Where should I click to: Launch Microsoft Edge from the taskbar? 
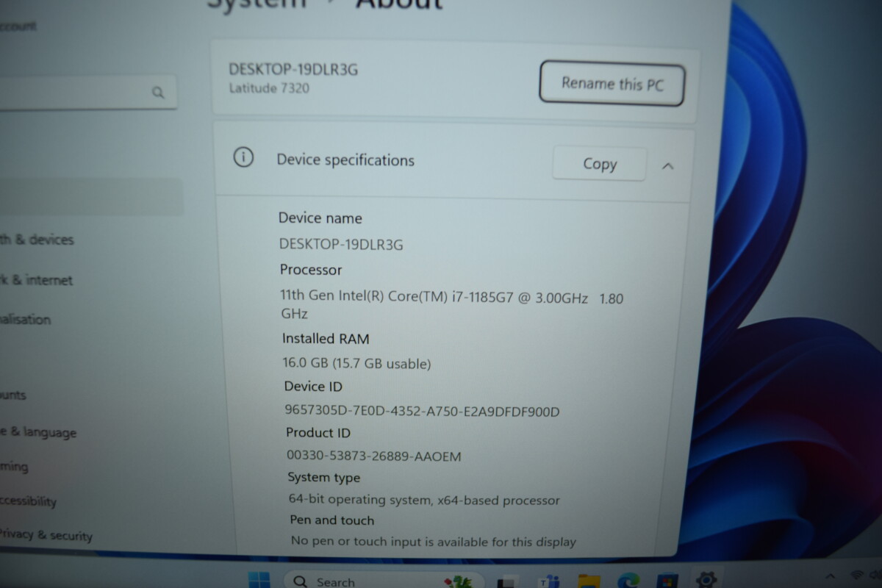(628, 582)
